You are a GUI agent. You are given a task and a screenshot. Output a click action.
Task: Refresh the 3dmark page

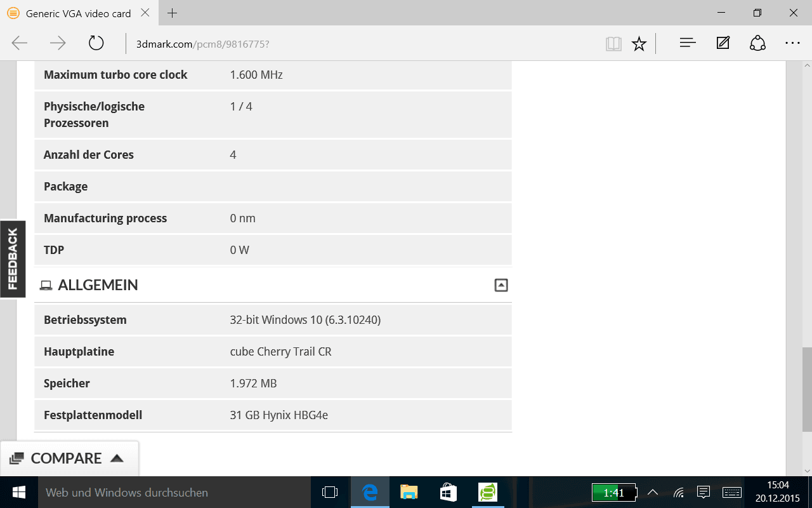point(96,43)
